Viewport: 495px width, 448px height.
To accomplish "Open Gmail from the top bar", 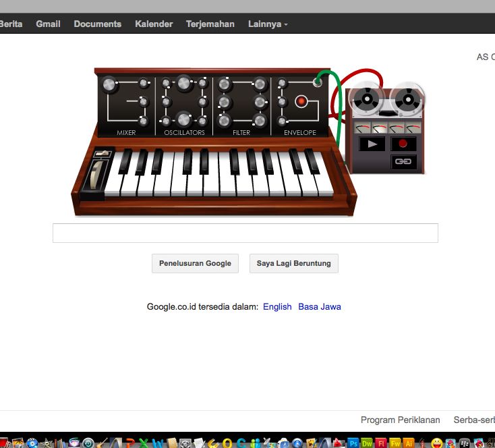I will [48, 24].
